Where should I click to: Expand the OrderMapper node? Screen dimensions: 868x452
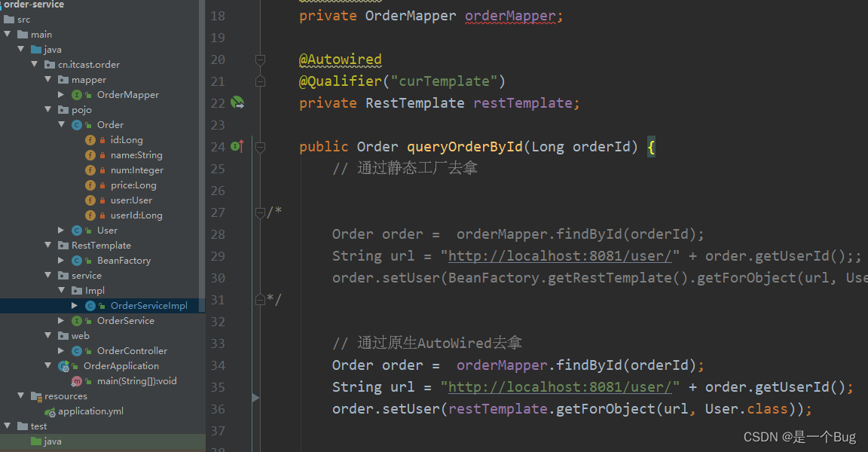61,95
